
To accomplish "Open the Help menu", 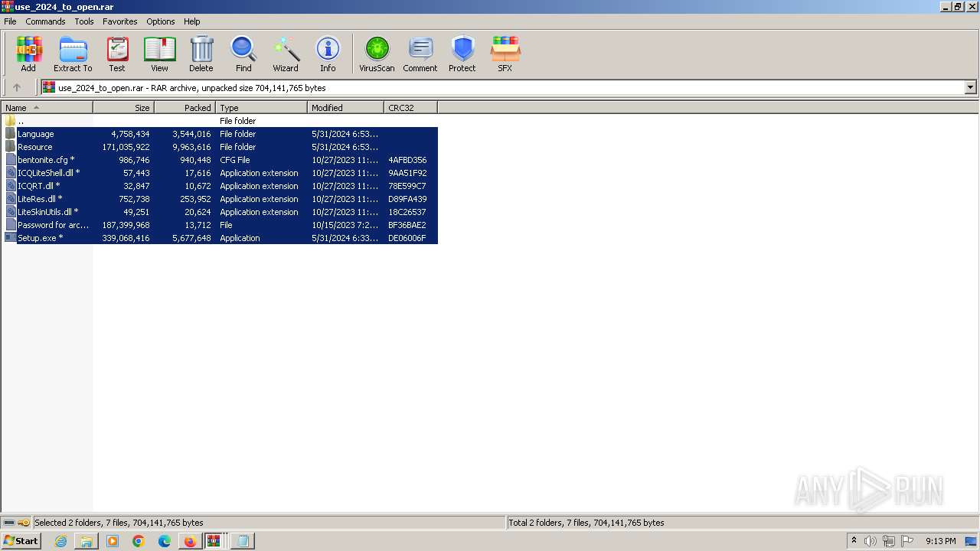I will [192, 21].
